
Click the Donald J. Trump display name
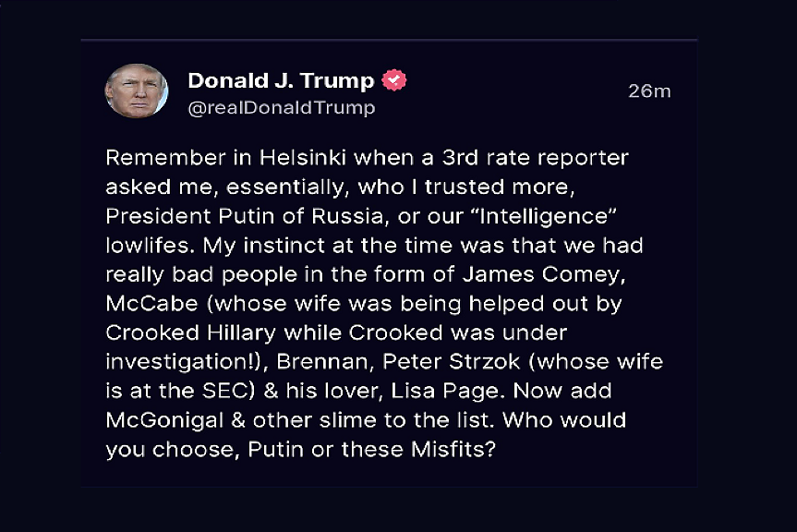point(281,80)
